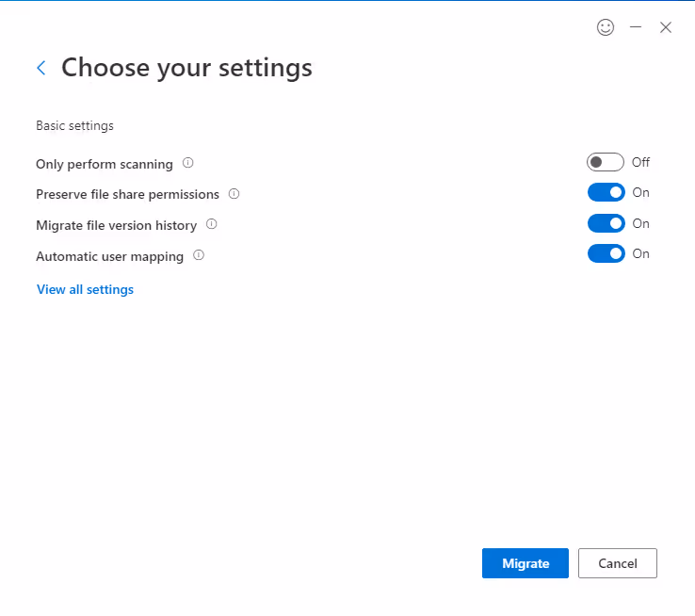The height and width of the screenshot is (616, 695).
Task: Click the Cancel button
Action: coord(618,563)
